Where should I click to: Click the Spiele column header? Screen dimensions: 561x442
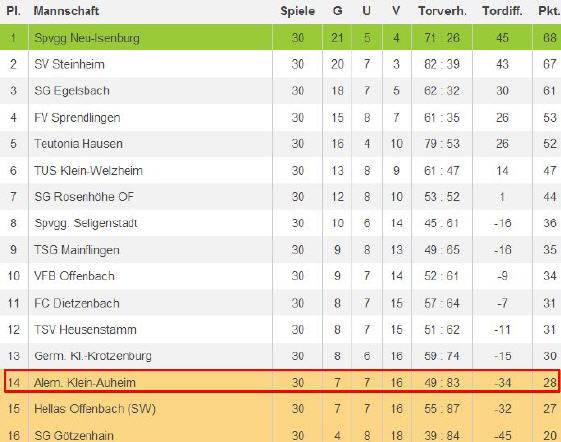click(x=298, y=11)
